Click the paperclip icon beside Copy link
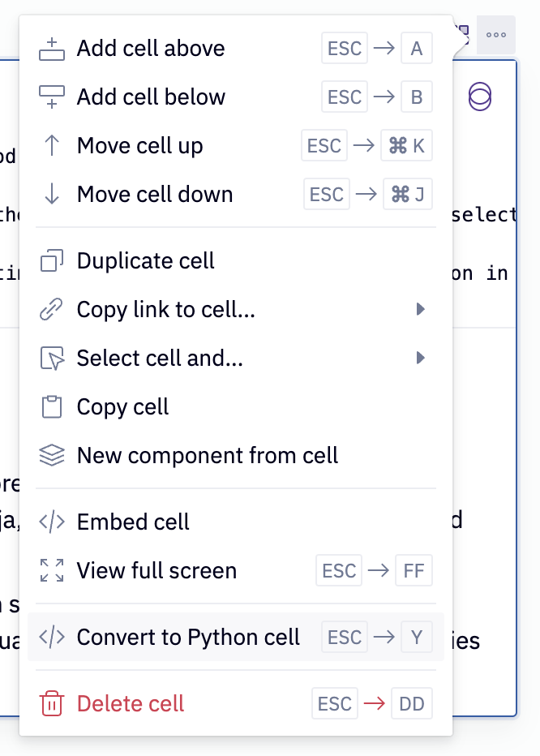Viewport: 540px width, 756px height. (x=50, y=309)
